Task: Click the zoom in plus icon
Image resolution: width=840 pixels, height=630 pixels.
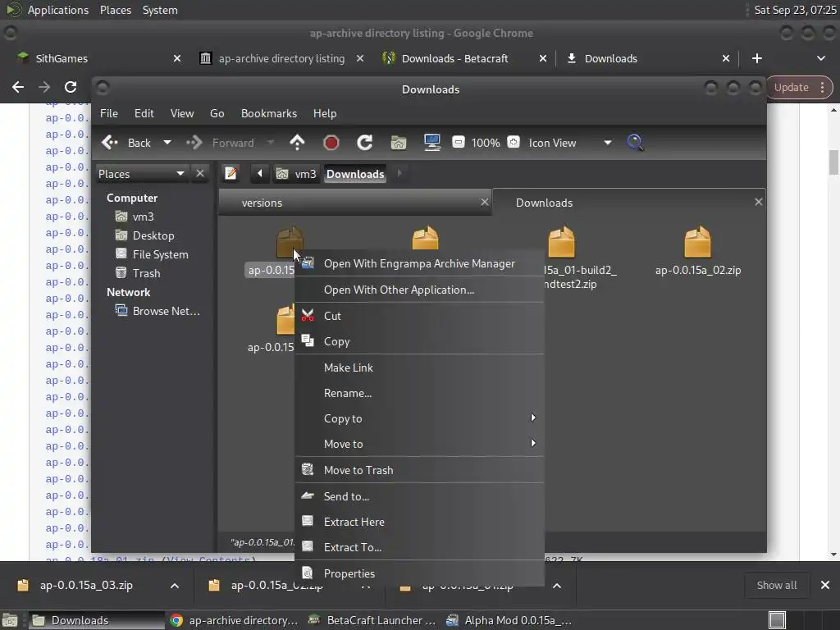Action: (514, 142)
